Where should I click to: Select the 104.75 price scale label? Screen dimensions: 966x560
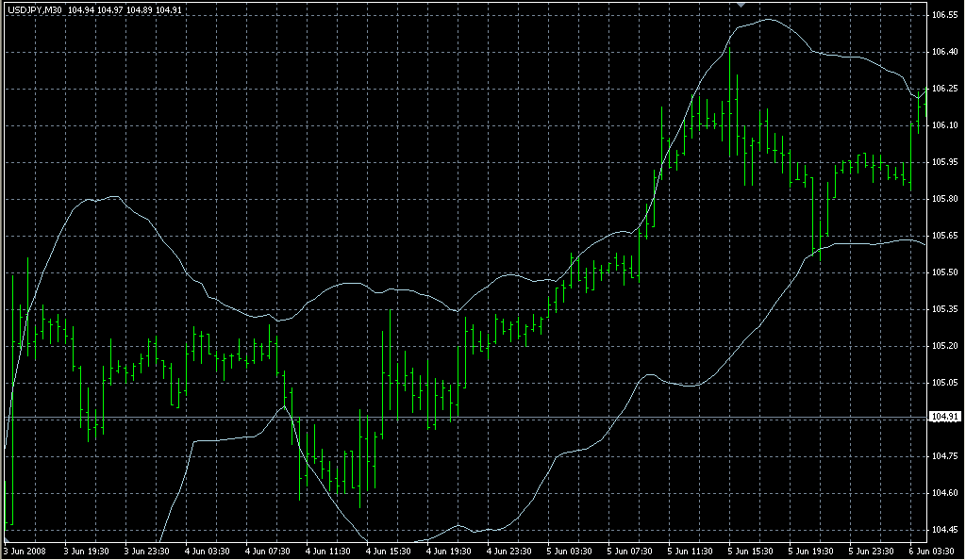pyautogui.click(x=946, y=455)
